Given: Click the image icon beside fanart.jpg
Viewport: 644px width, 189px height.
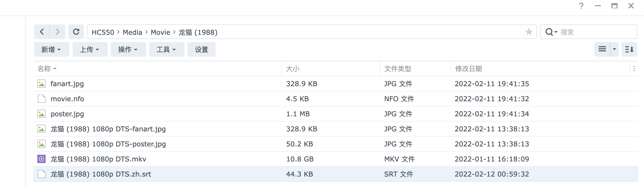Looking at the screenshot, I should coord(41,84).
